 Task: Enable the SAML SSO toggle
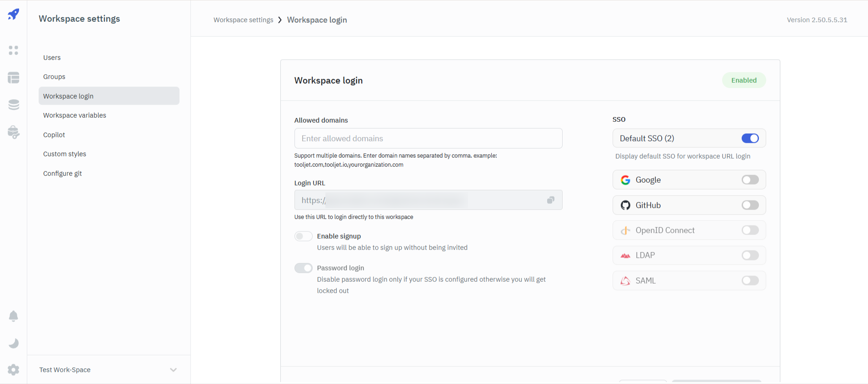[750, 281]
